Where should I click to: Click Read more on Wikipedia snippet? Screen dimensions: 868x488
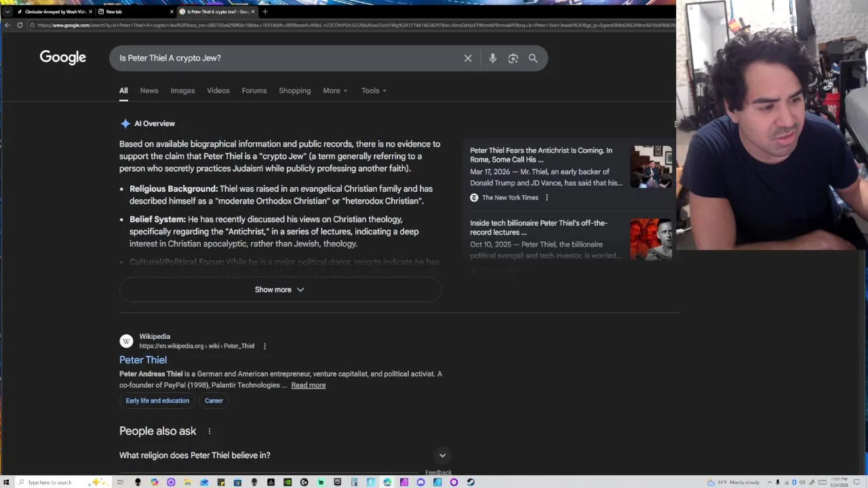pos(309,386)
